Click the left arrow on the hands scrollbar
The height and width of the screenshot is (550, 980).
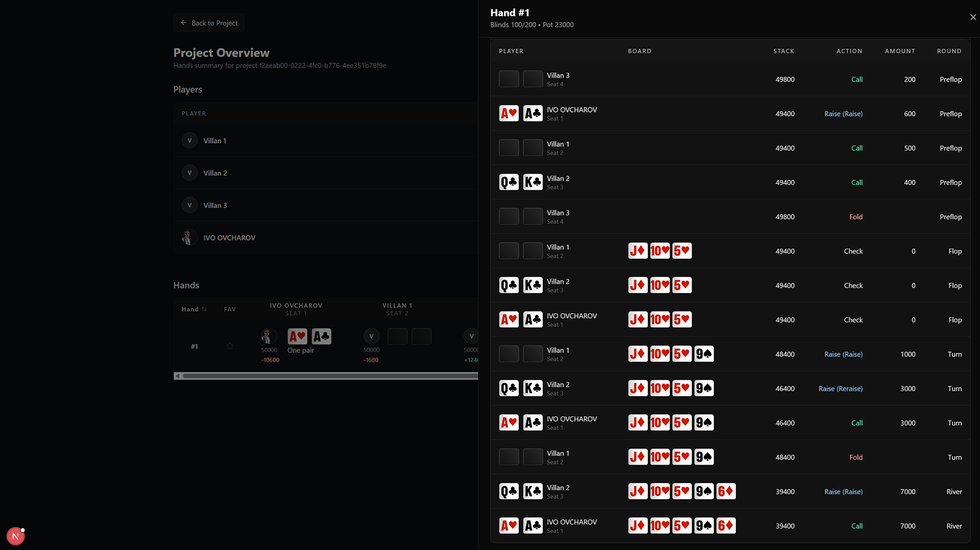click(177, 376)
